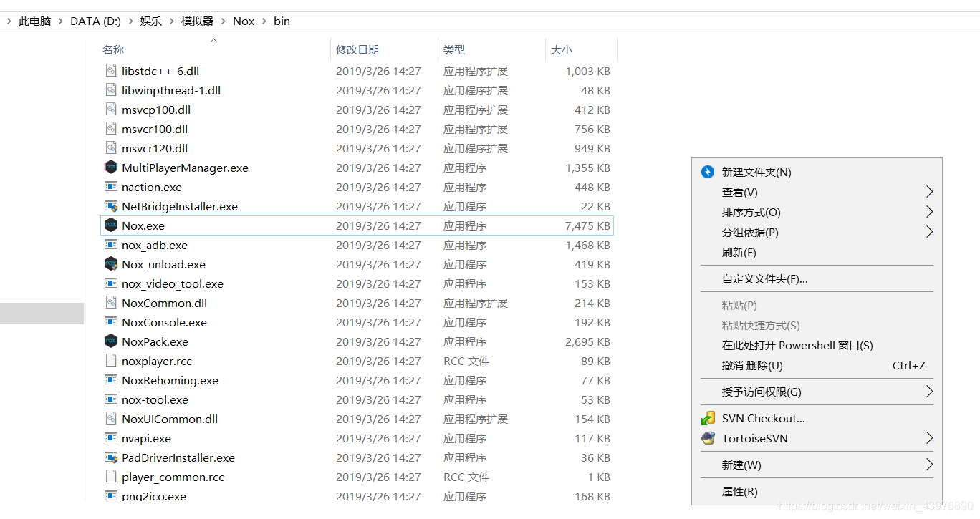The width and height of the screenshot is (980, 519).
Task: Click the msvcp100.dll file icon
Action: pos(111,110)
